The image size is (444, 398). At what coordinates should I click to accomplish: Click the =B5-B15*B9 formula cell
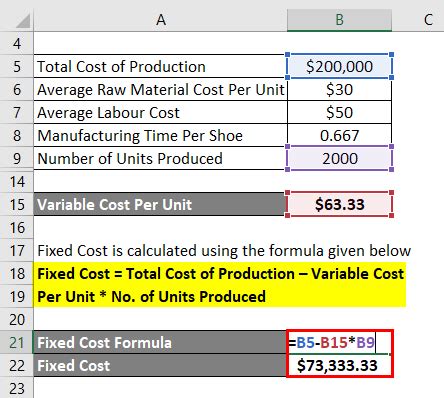click(339, 342)
